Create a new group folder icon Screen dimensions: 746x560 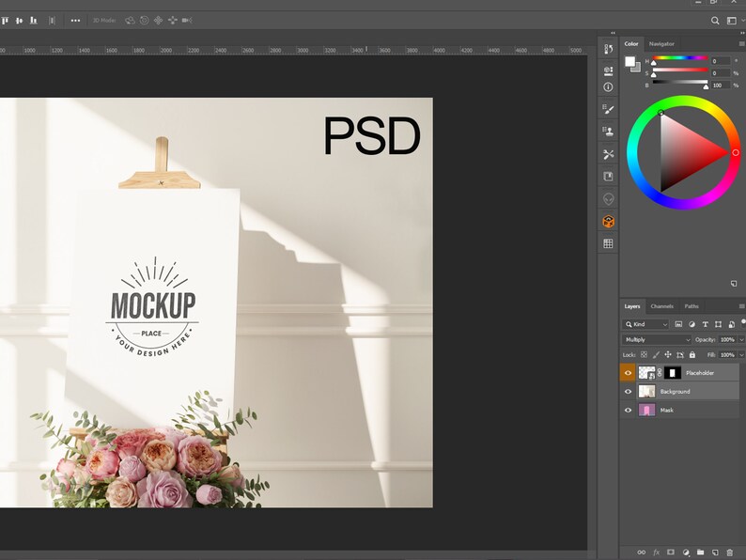click(x=700, y=552)
